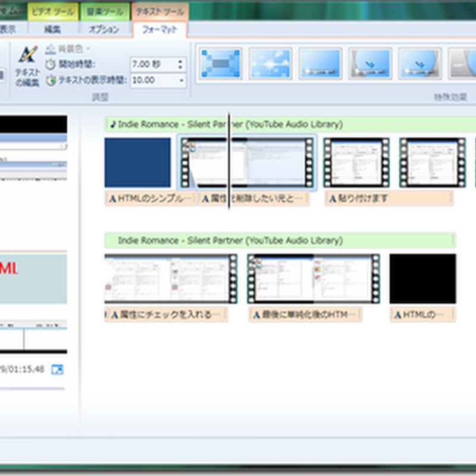Screen dimensions: 476x476
Task: Switch to the フォーマット ribbon tab
Action: tap(159, 30)
